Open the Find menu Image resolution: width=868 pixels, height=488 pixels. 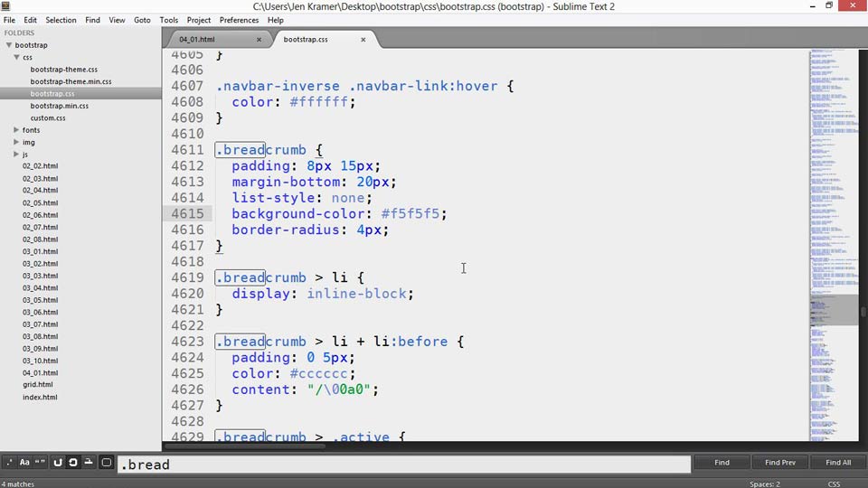click(x=92, y=20)
